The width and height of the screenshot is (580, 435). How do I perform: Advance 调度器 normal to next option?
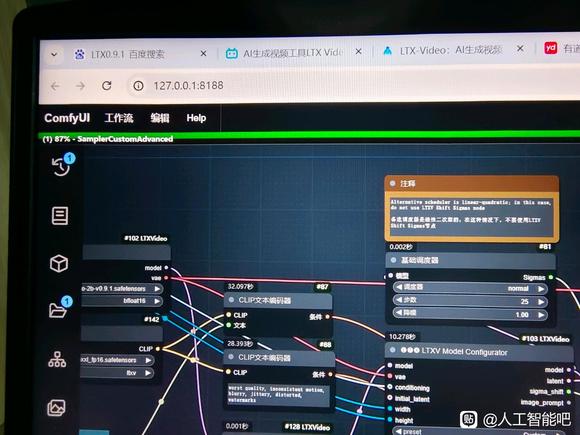(x=541, y=289)
